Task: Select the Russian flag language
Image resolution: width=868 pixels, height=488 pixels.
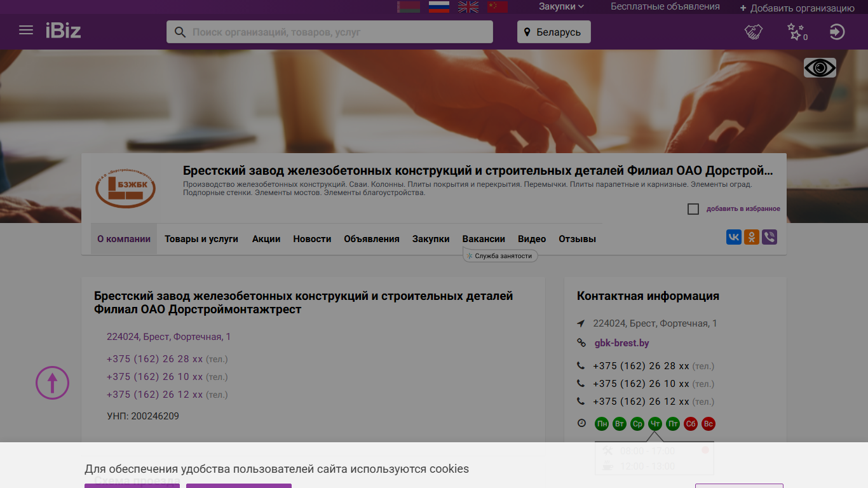Action: click(439, 7)
